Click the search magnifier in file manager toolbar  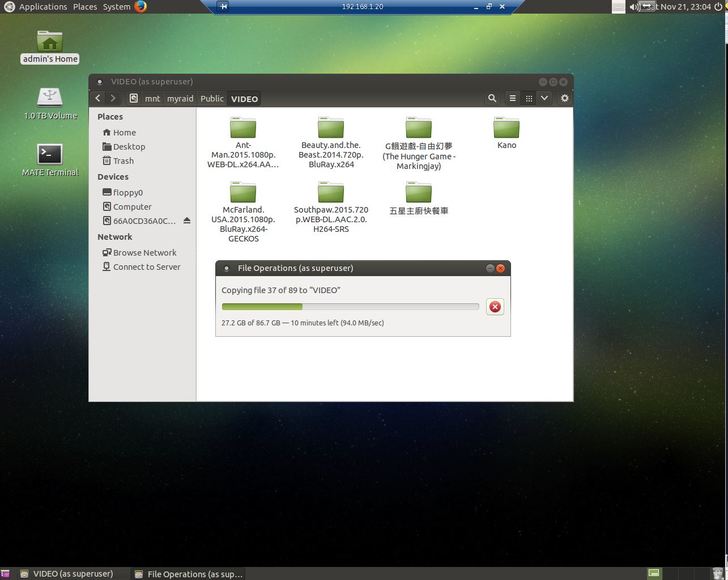(x=492, y=99)
